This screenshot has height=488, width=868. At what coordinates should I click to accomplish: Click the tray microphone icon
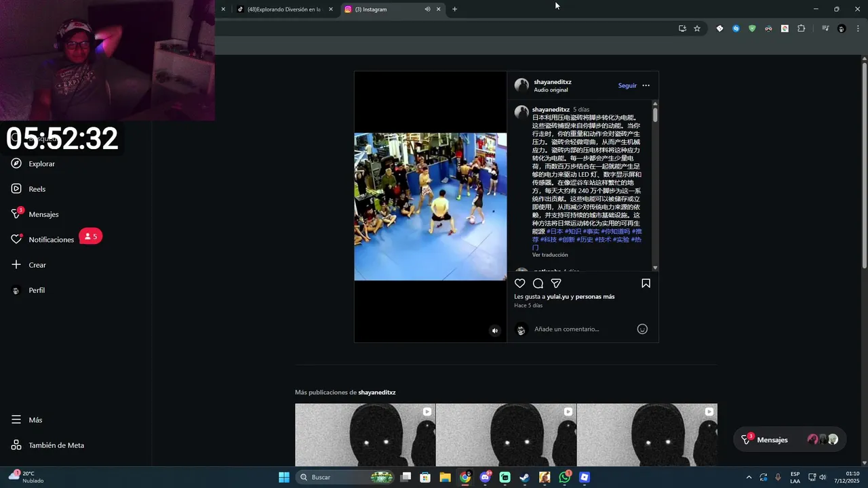(778, 477)
